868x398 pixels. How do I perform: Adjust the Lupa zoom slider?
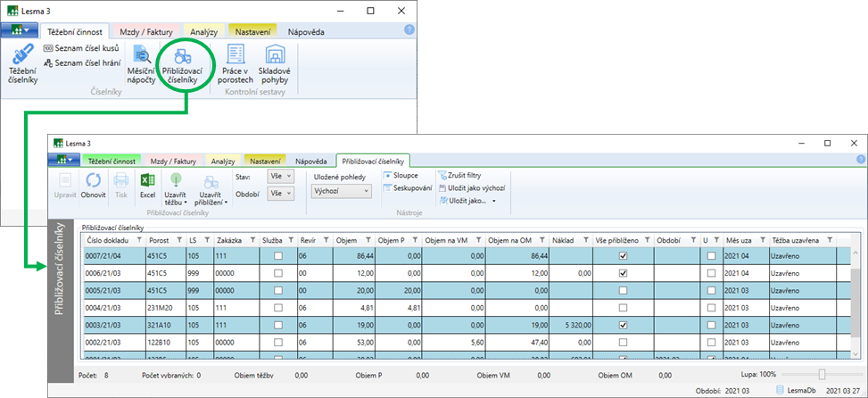click(822, 375)
